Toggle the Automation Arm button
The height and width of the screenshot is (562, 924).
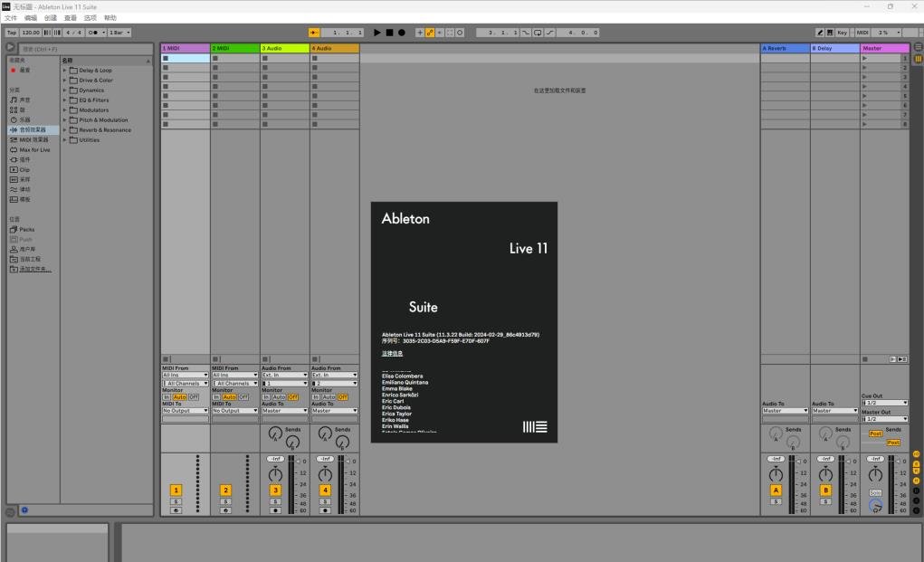click(430, 33)
